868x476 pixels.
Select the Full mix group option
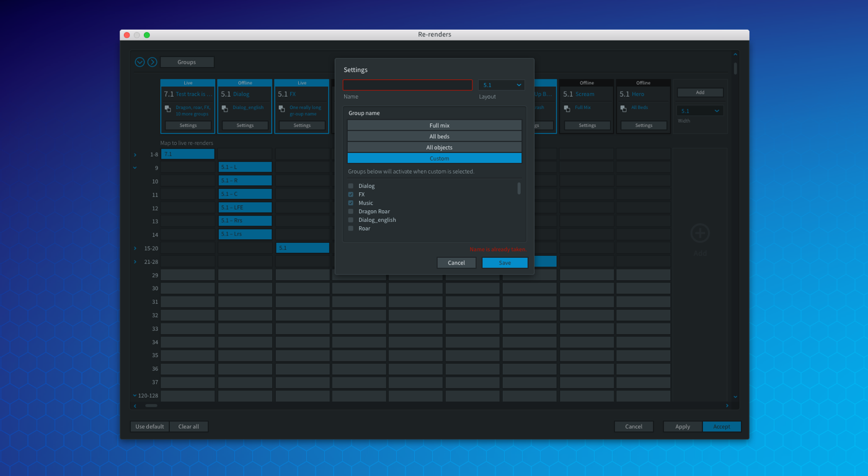point(435,125)
